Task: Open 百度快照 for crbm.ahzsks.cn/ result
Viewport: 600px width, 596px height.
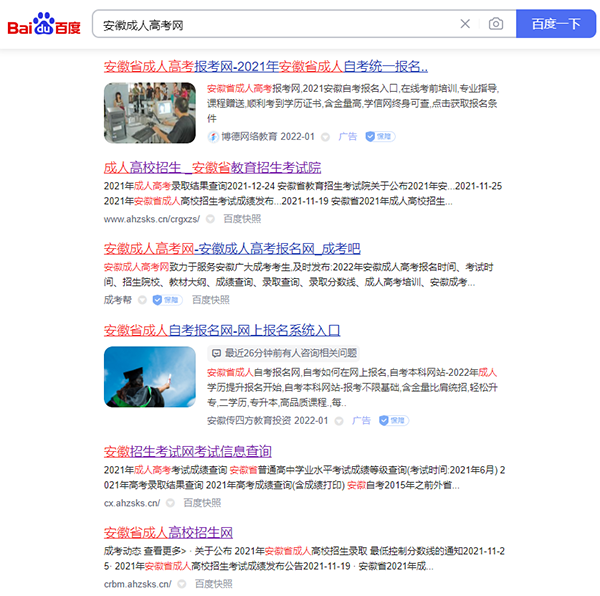Action: 214,584
